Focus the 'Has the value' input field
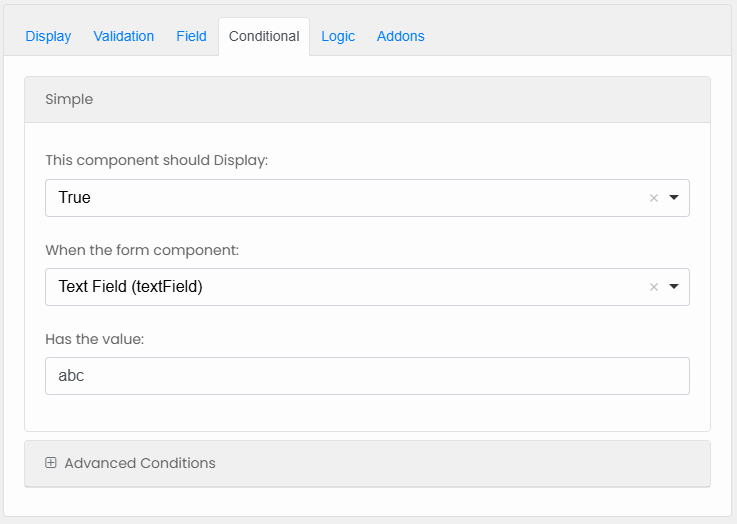Screen dimensions: 737x524 coord(367,376)
